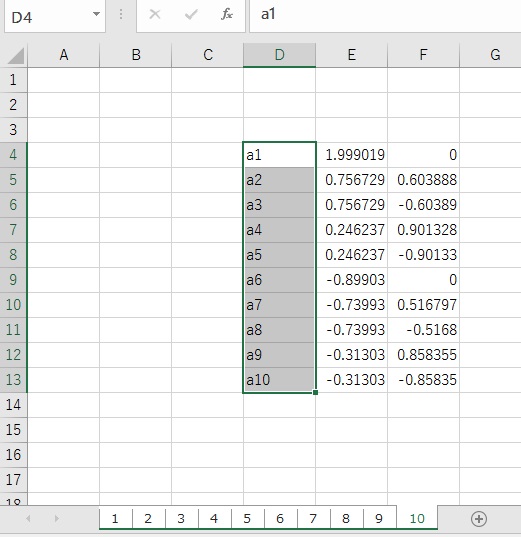
Task: Click cell with value 0.858355
Action: [x=423, y=355]
